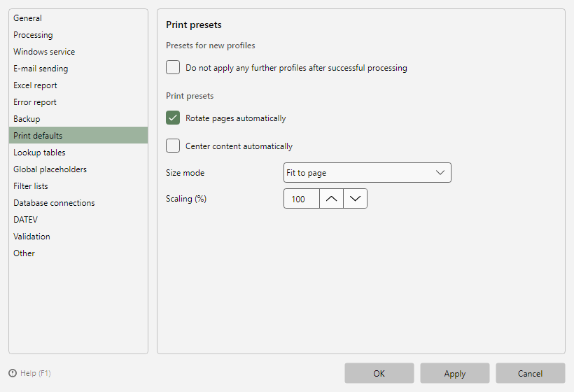The width and height of the screenshot is (574, 392).
Task: Open Error report settings
Action: [78, 102]
